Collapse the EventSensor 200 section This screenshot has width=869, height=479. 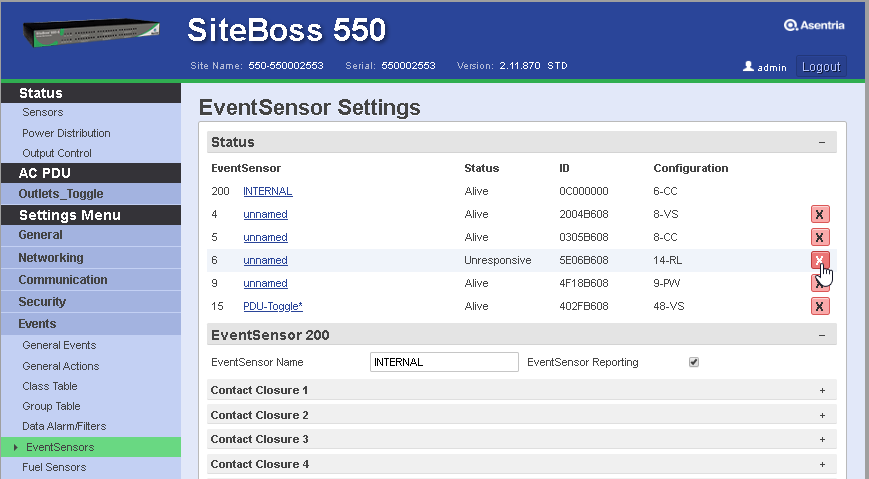click(822, 335)
